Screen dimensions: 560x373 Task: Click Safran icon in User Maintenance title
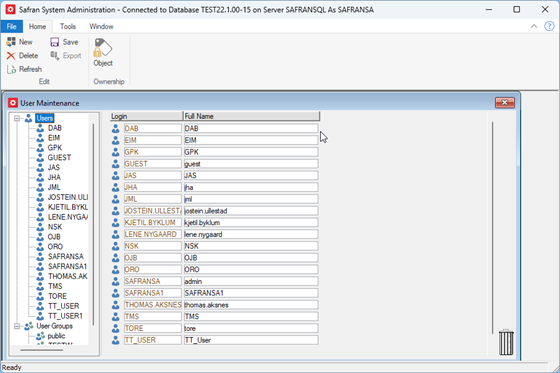point(13,103)
